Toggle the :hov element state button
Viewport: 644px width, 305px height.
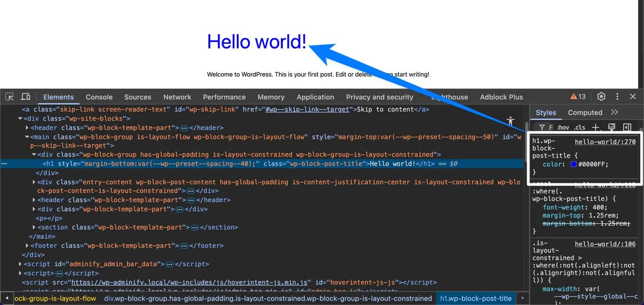click(563, 127)
